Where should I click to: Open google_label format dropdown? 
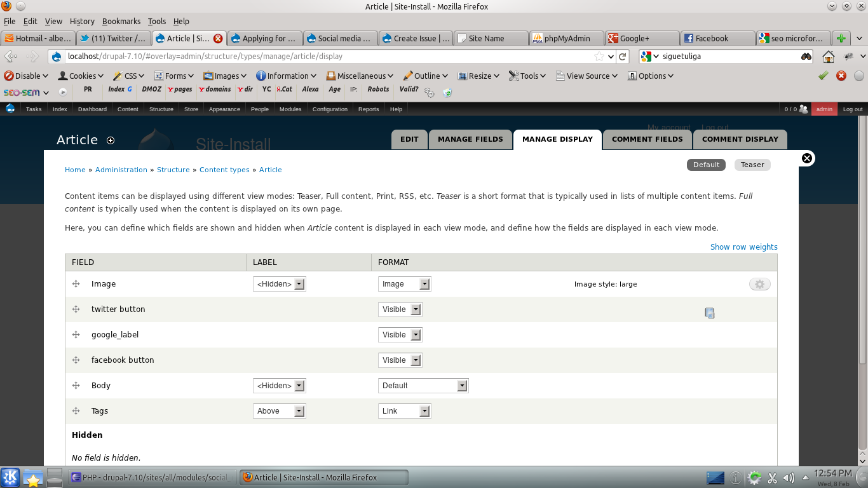[400, 335]
